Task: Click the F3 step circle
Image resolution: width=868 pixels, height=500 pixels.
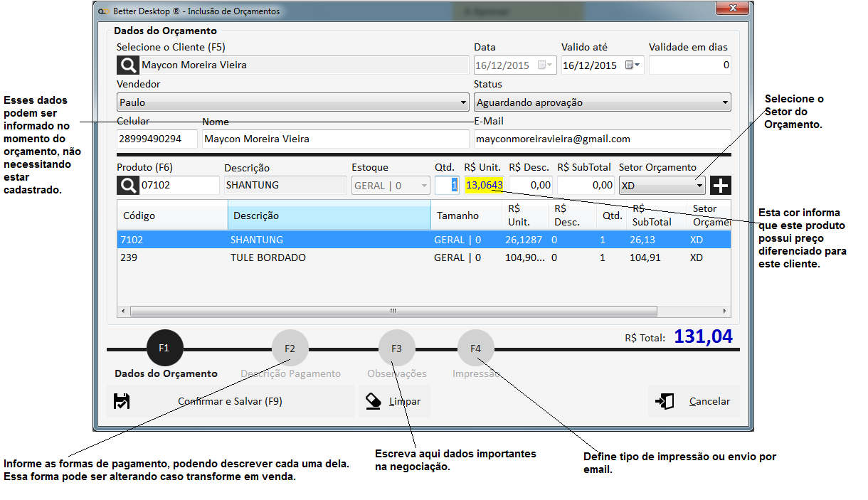Action: [396, 349]
